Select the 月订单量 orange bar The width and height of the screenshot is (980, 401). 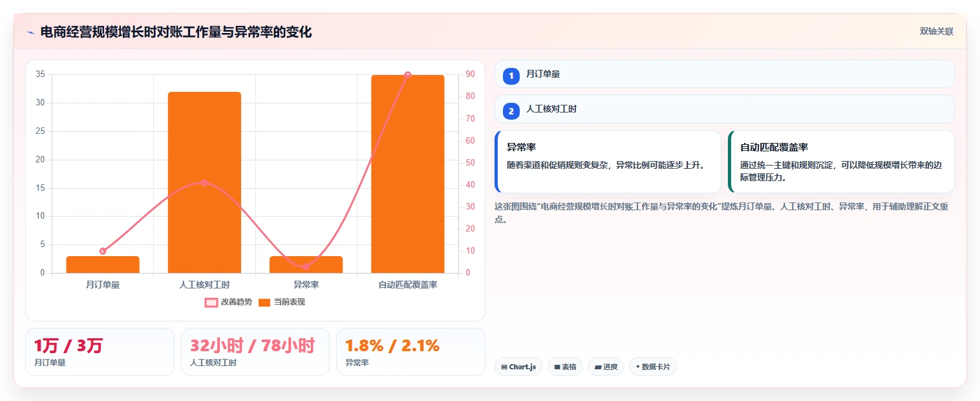[x=103, y=265]
